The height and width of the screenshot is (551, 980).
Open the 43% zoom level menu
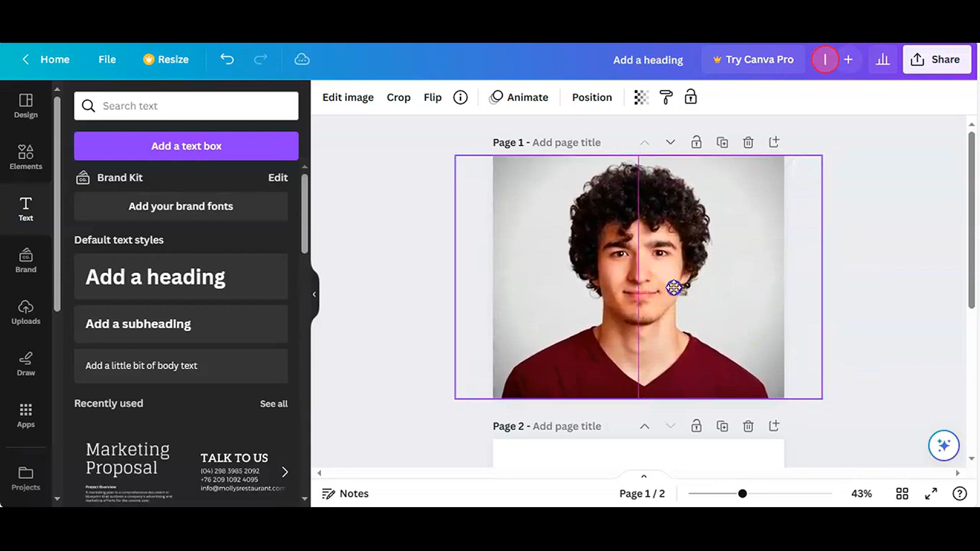861,493
